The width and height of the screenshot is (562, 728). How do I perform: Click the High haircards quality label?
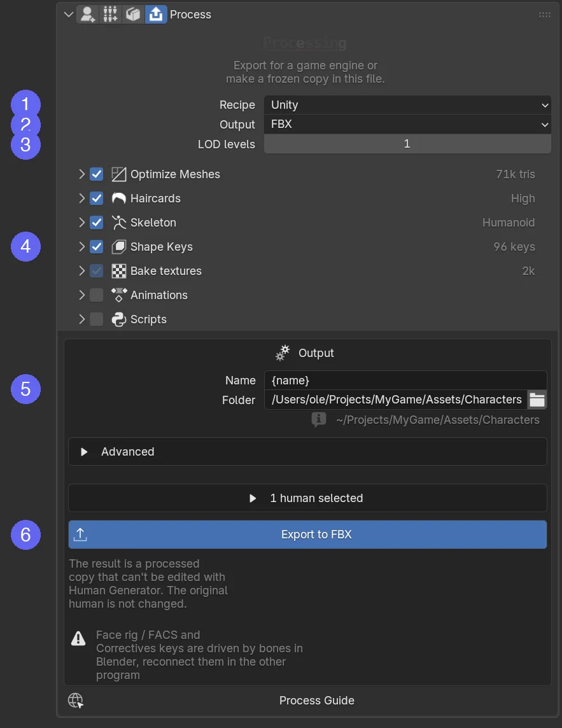coord(523,199)
